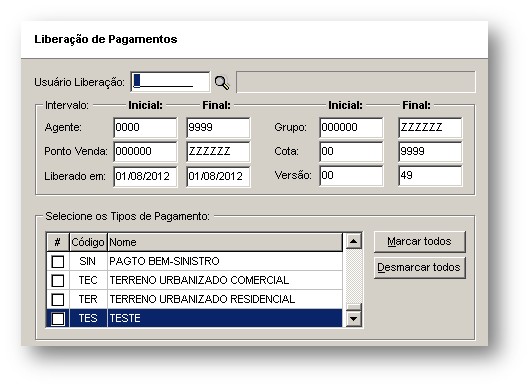Click the Nome column header
The height and width of the screenshot is (388, 530).
[225, 242]
